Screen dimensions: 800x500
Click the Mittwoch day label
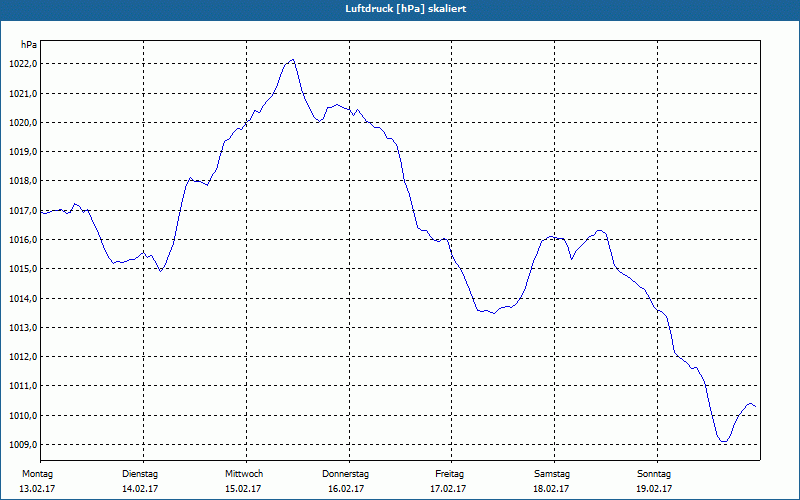pos(244,474)
